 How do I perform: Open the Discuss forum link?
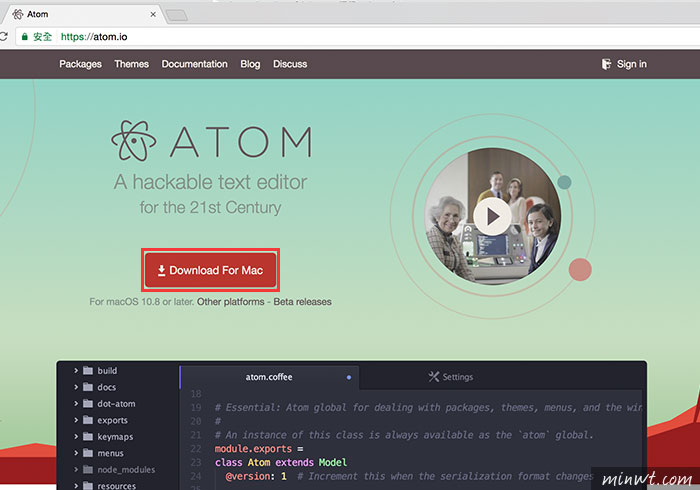coord(290,64)
